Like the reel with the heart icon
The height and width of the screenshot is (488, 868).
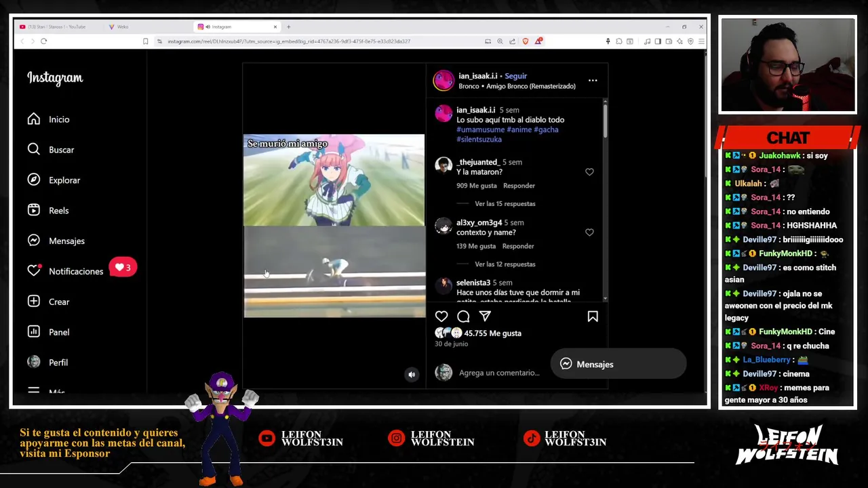click(441, 317)
